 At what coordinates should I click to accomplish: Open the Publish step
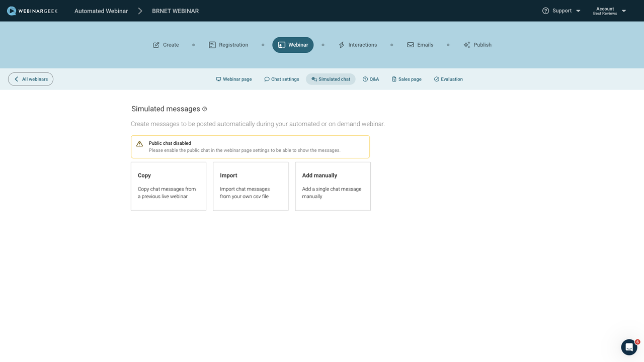click(x=477, y=45)
